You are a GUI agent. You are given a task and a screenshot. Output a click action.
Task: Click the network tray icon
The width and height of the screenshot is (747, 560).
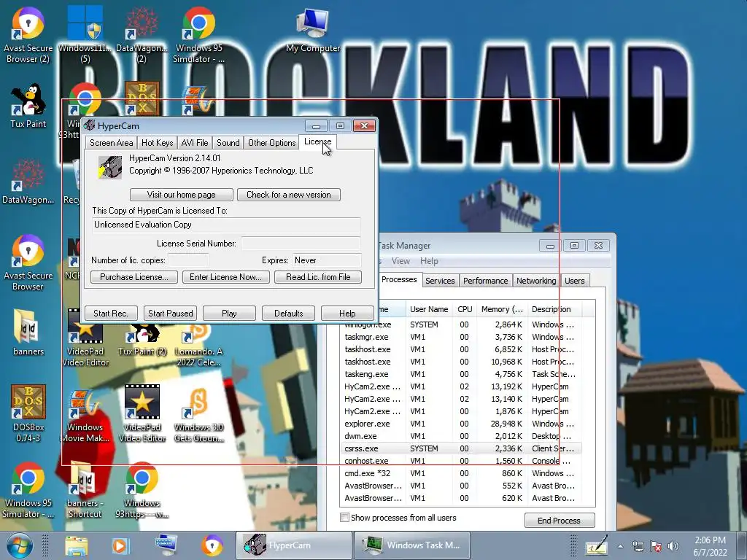pos(638,546)
